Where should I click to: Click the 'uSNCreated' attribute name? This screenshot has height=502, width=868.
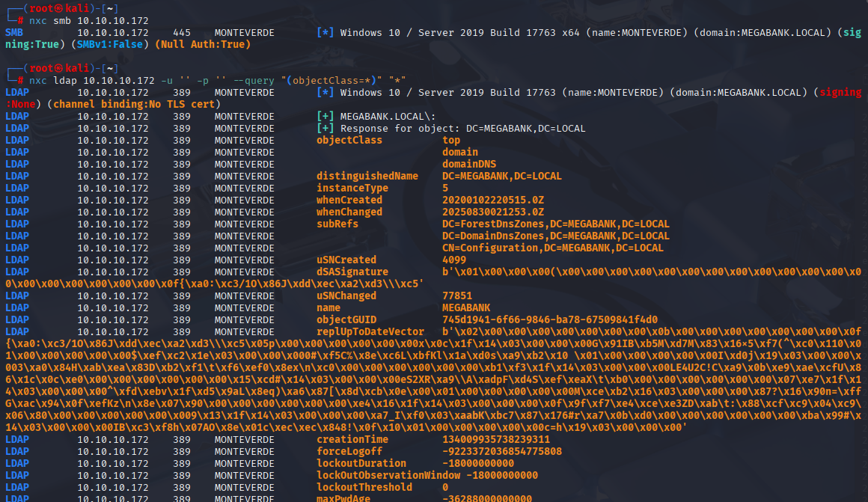346,260
